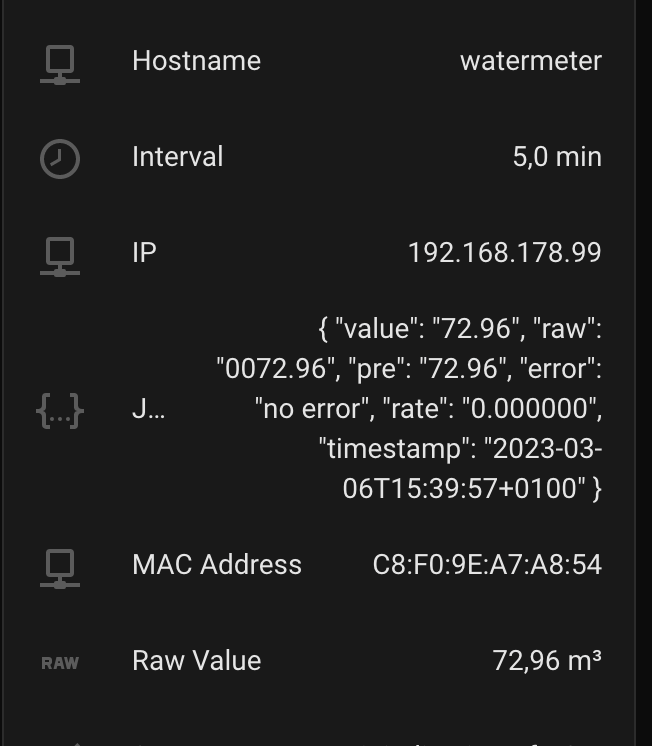The width and height of the screenshot is (652, 746).
Task: Click the "watermeter" hostname value
Action: coord(530,61)
